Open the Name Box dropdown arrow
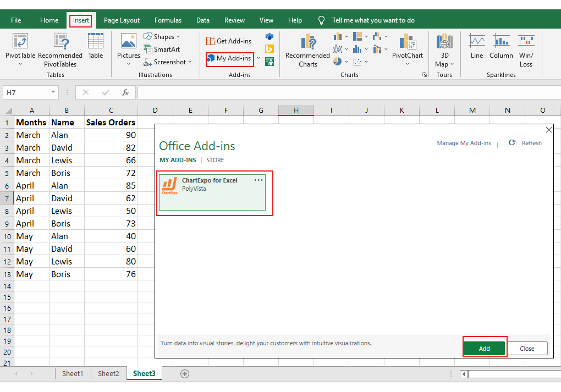This screenshot has height=392, width=561. click(x=53, y=92)
